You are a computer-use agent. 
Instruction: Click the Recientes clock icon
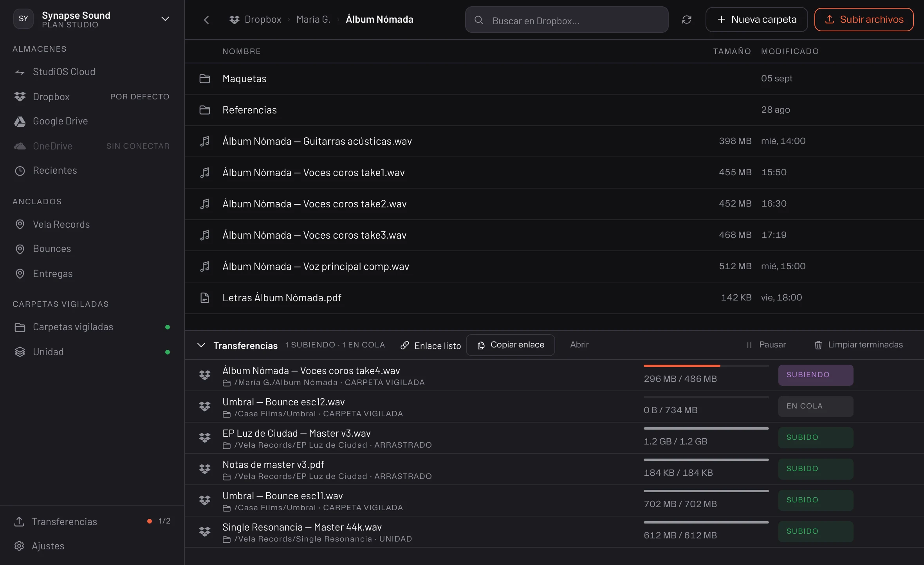20,171
